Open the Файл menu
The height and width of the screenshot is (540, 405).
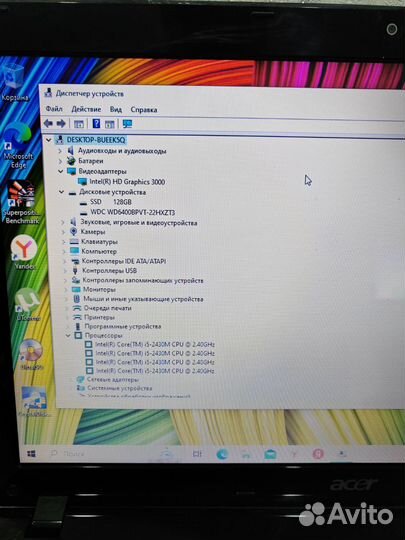pos(54,109)
